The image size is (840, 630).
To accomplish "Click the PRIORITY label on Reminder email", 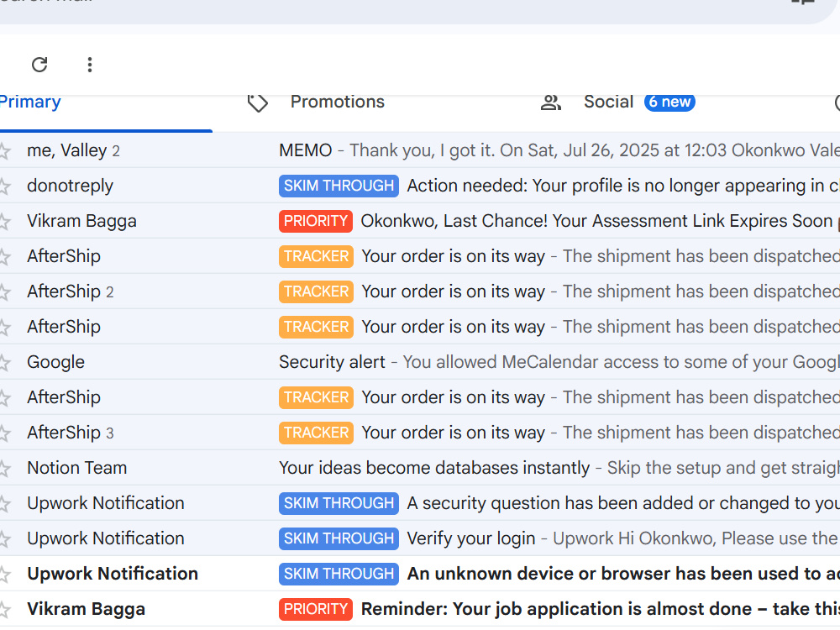I will (x=316, y=609).
